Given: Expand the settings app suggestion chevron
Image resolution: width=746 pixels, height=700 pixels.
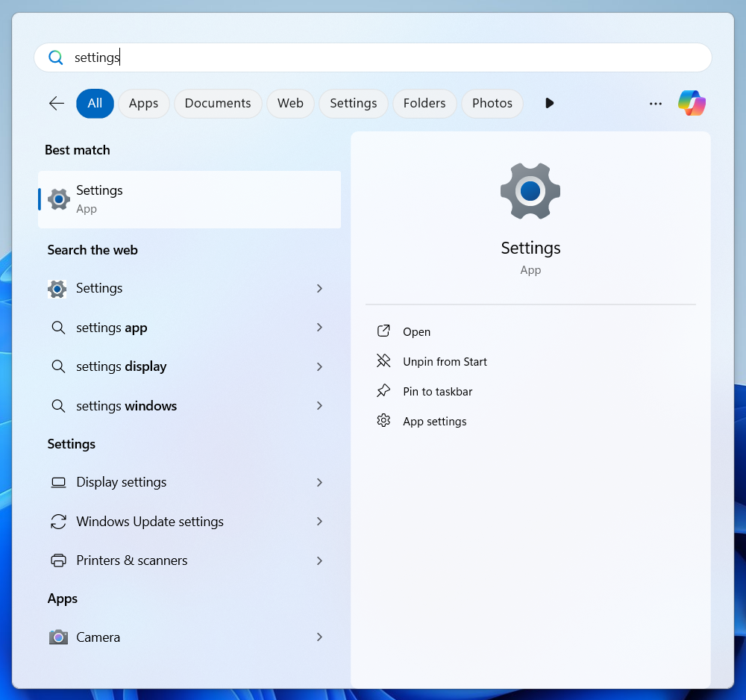Looking at the screenshot, I should 320,328.
